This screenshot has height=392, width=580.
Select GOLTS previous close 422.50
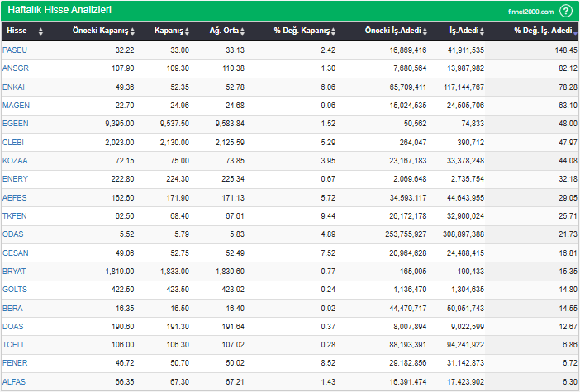pos(123,290)
